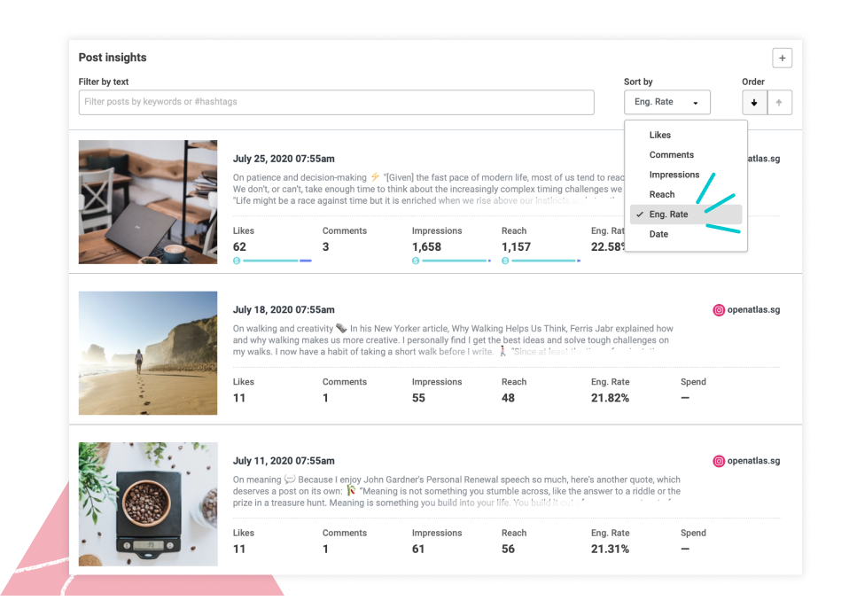Click Instagram icon on July 11 post
Image resolution: width=857 pixels, height=616 pixels.
click(719, 461)
